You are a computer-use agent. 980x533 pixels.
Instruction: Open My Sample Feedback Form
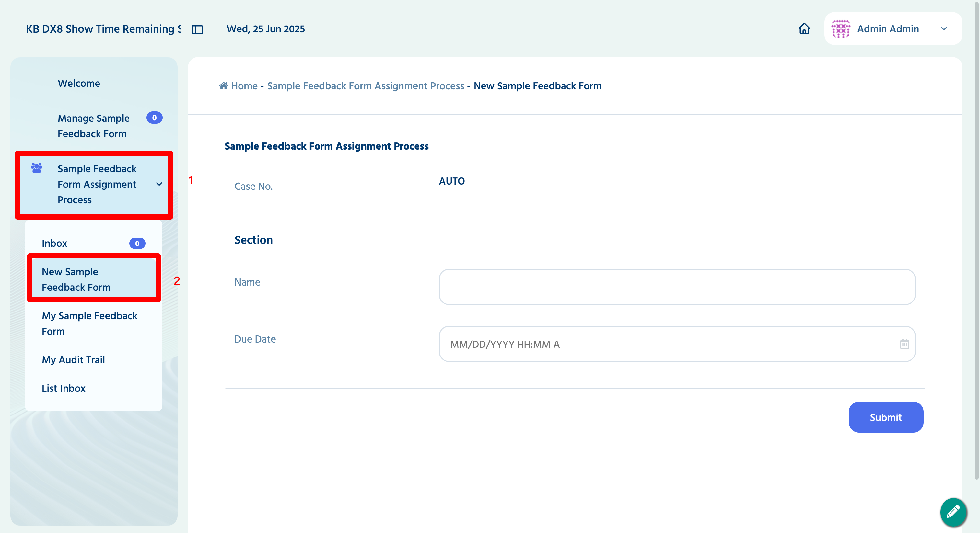click(90, 323)
